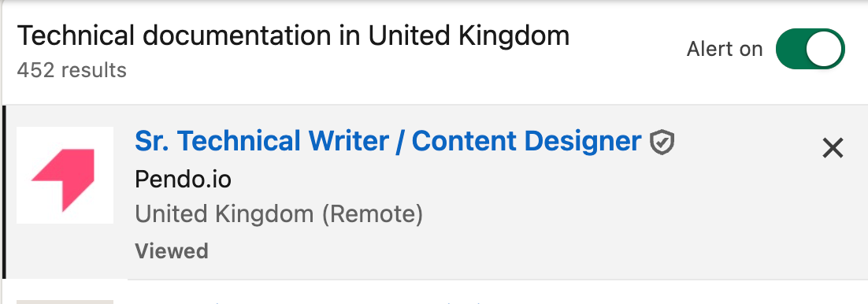Click the word "Content Designer" in job title
Screen dimensions: 868x304
pyautogui.click(x=526, y=141)
